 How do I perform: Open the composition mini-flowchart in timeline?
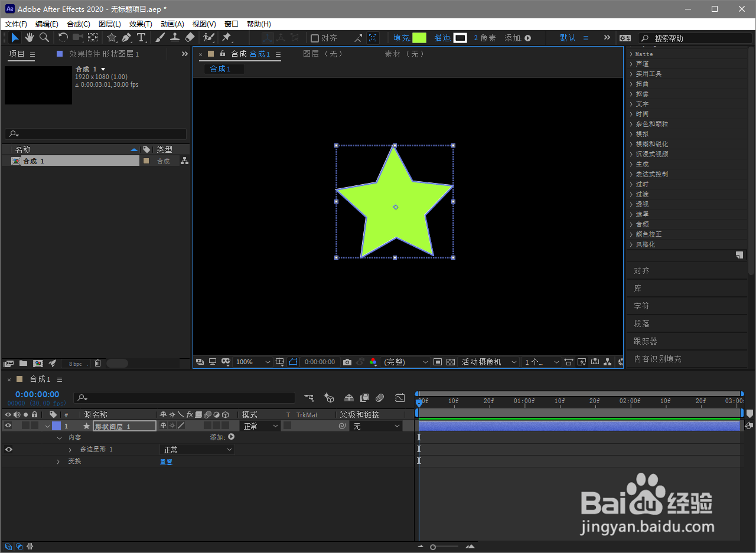coord(309,398)
